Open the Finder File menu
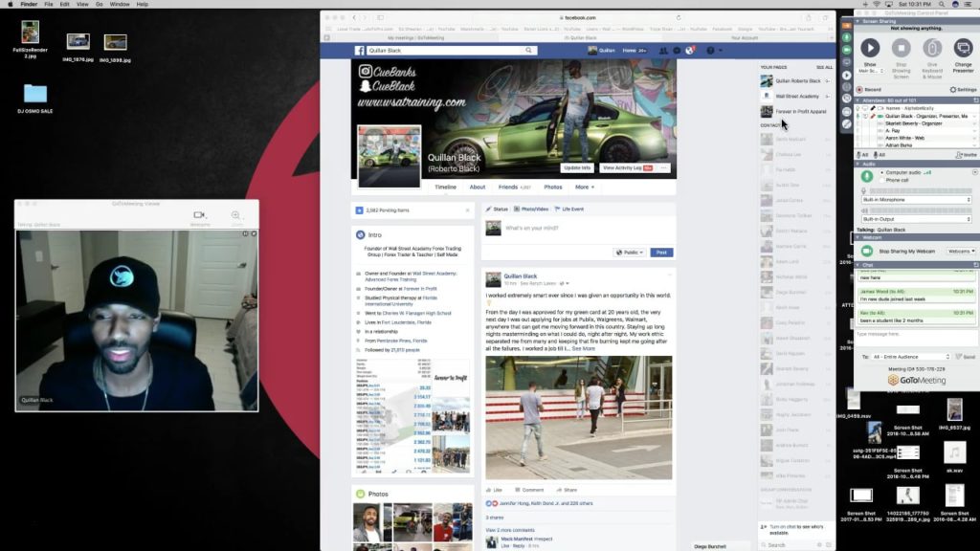980x551 pixels. point(48,5)
